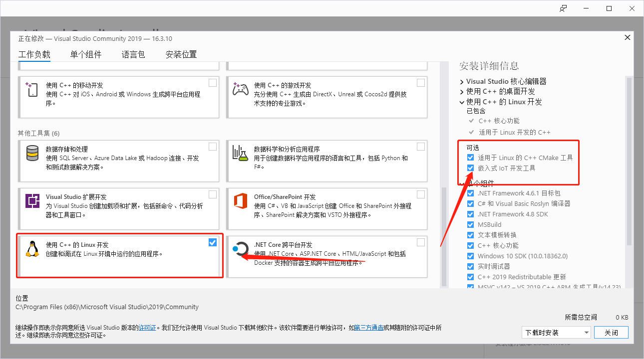Image resolution: width=644 pixels, height=359 pixels.
Task: Click the Close (关闭) button
Action: click(612, 333)
